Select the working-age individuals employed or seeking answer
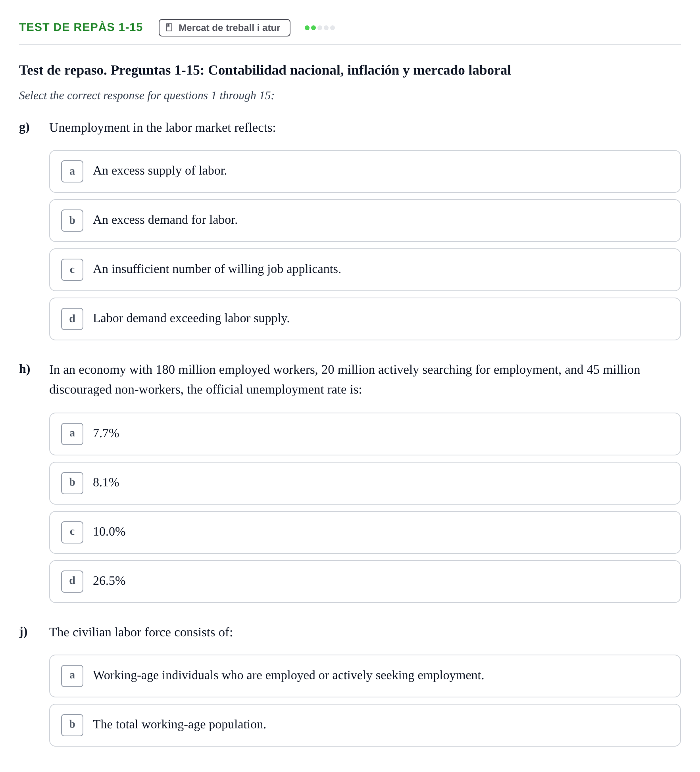This screenshot has width=700, height=772. pyautogui.click(x=365, y=676)
